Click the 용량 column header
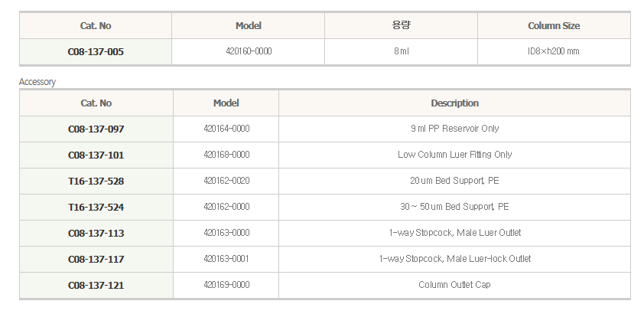The height and width of the screenshot is (314, 644). 402,25
